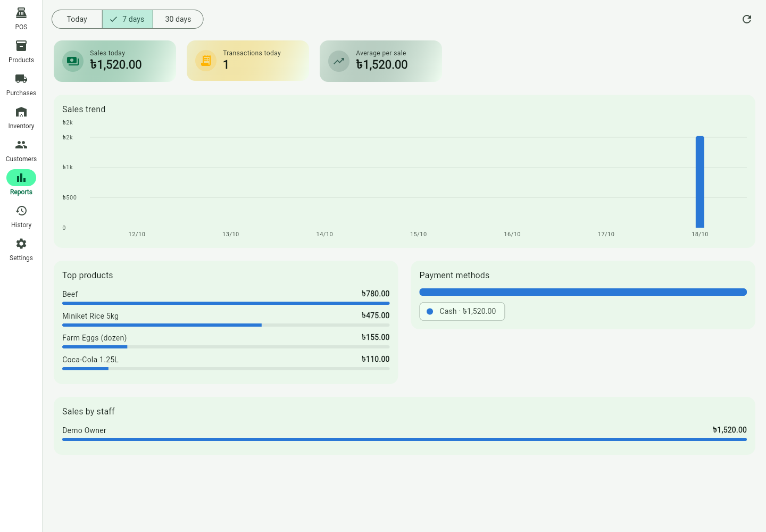Click the Beef product name

point(70,294)
